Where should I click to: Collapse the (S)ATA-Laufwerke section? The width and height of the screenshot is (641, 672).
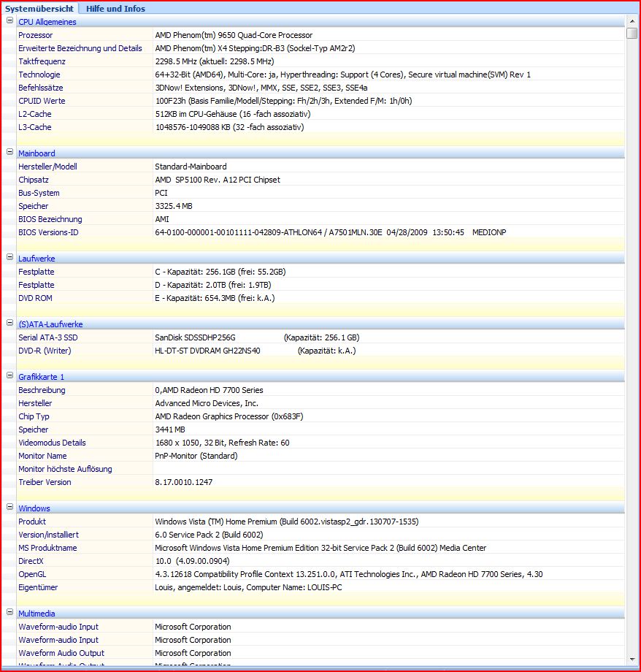pos(9,323)
